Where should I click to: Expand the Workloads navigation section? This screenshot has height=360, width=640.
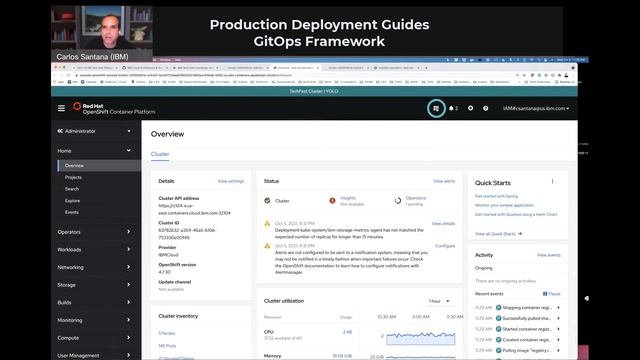click(95, 249)
